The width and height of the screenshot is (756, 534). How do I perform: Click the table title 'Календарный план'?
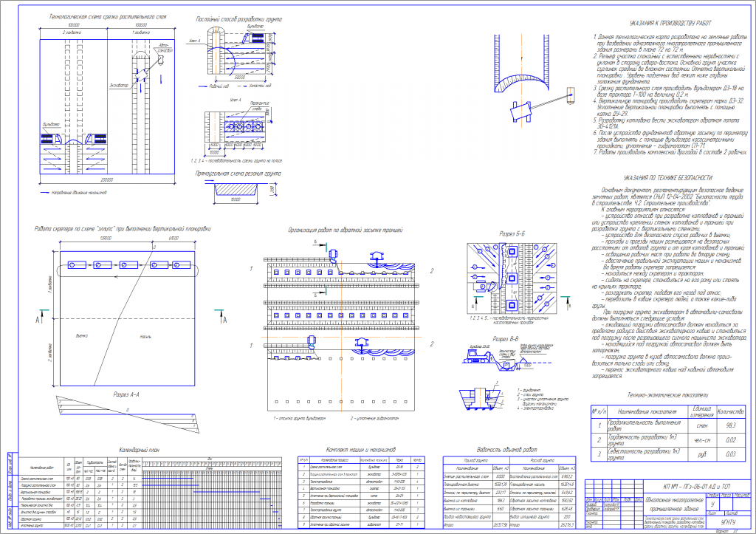[x=139, y=450]
